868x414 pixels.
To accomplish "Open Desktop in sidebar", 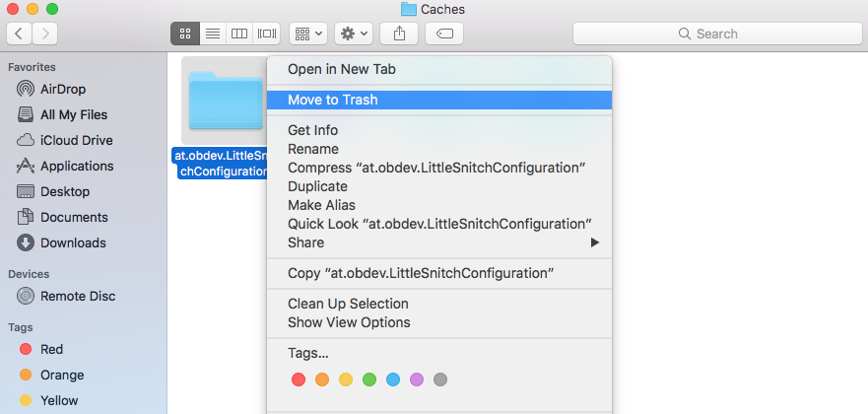I will (x=53, y=191).
